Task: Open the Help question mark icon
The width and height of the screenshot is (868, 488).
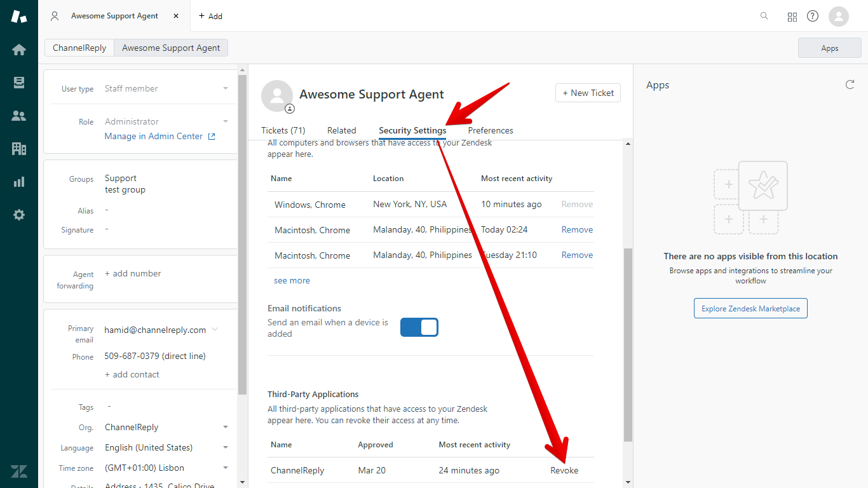Action: tap(813, 16)
